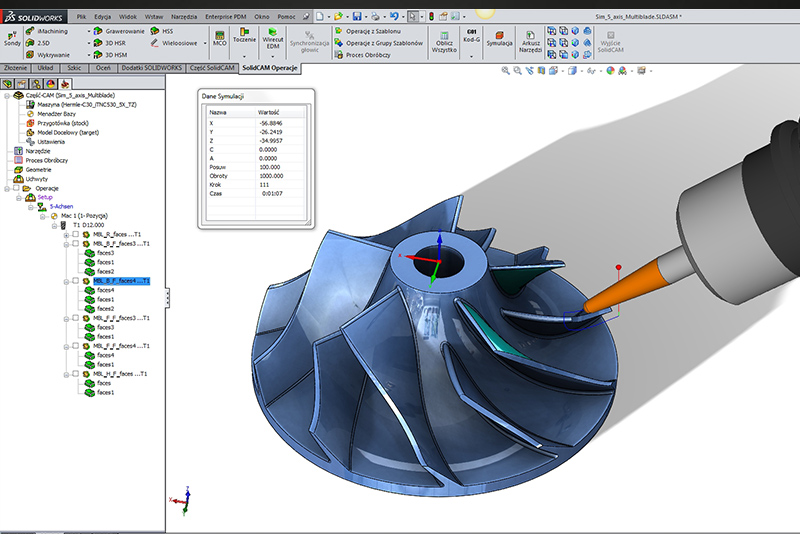Viewport: 800px width, 534px height.
Task: Click the New document icon
Action: point(319,16)
